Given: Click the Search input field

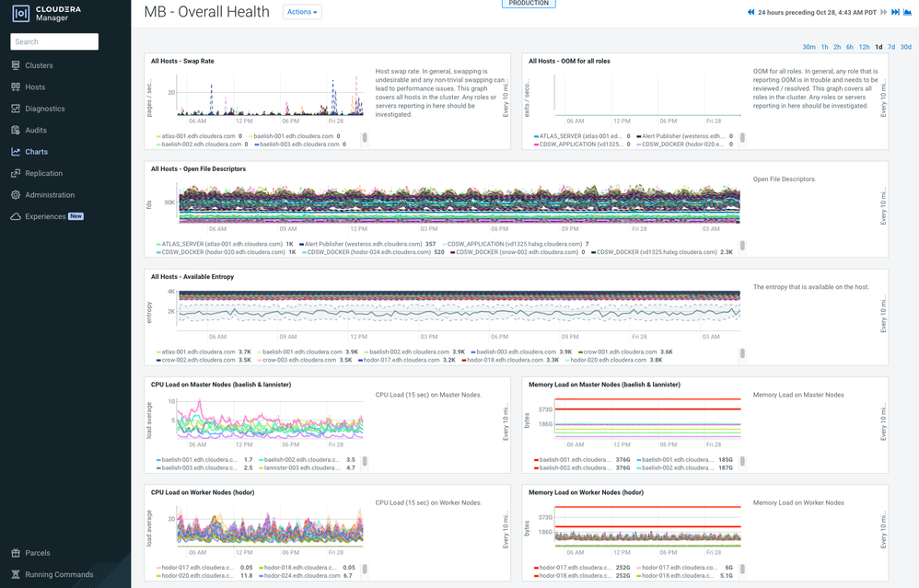Looking at the screenshot, I should pos(54,41).
